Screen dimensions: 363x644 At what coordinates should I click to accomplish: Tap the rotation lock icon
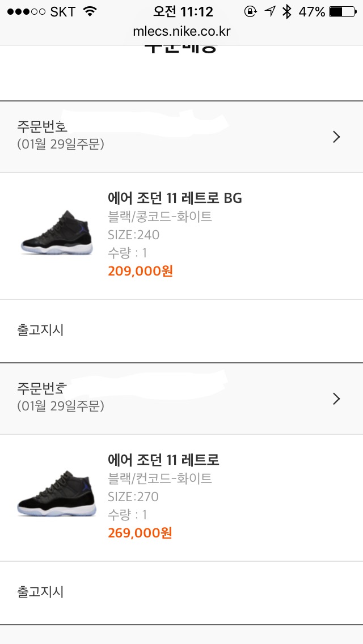click(x=250, y=11)
